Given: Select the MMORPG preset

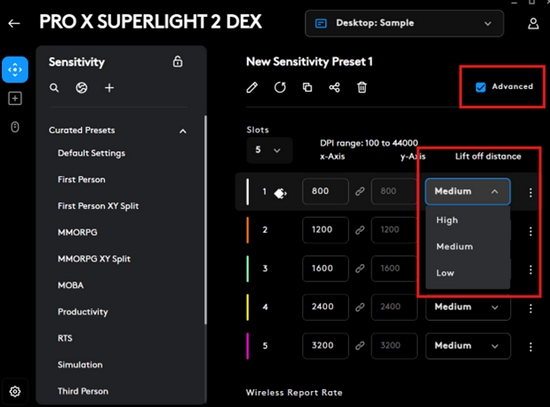Looking at the screenshot, I should [78, 232].
